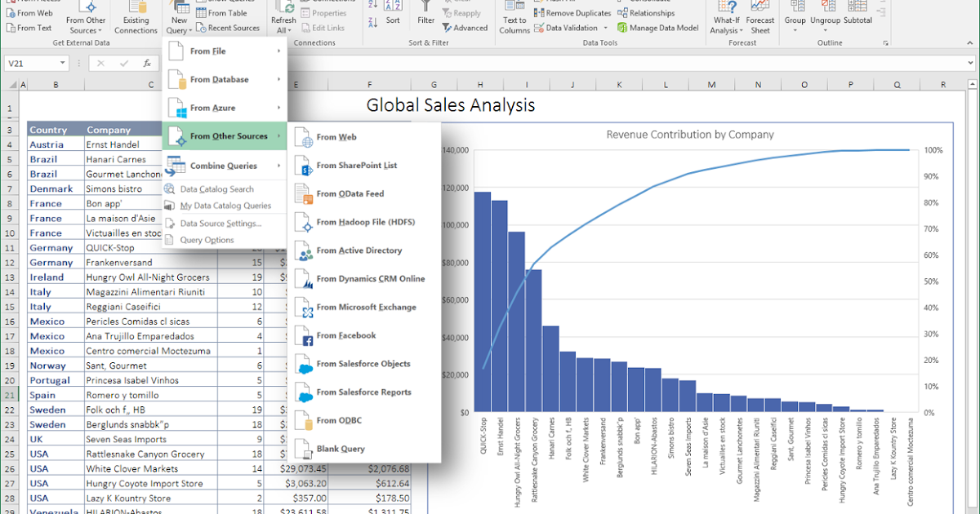This screenshot has height=514, width=980.
Task: Click the Advanced sort button
Action: [465, 27]
